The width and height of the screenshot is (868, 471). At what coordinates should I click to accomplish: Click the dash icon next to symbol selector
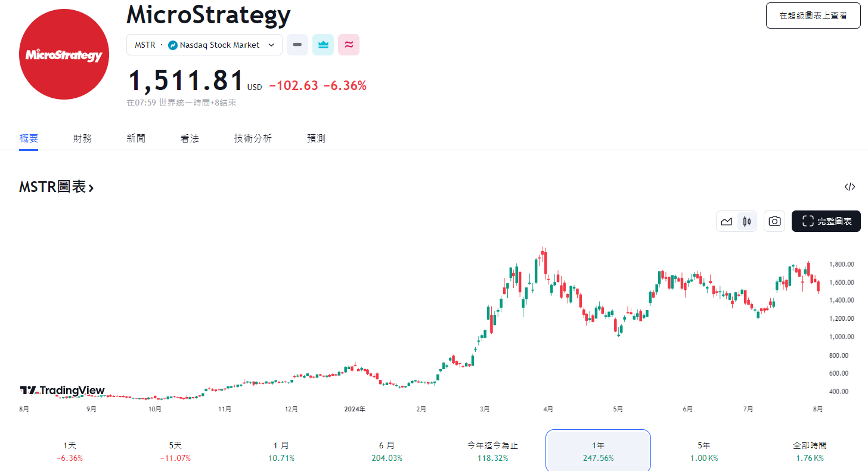[x=297, y=44]
